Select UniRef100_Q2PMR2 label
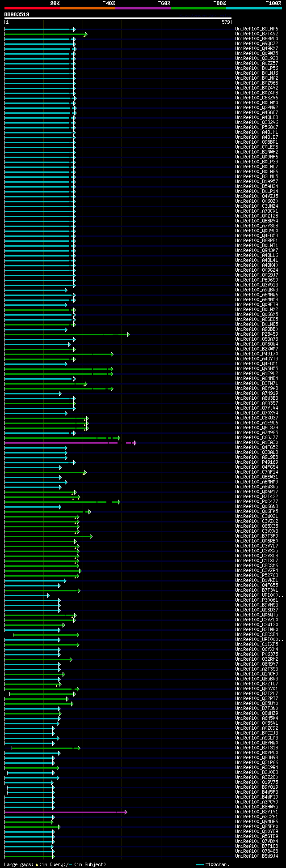Screen dimensions: 286x868 [x=257, y=108]
